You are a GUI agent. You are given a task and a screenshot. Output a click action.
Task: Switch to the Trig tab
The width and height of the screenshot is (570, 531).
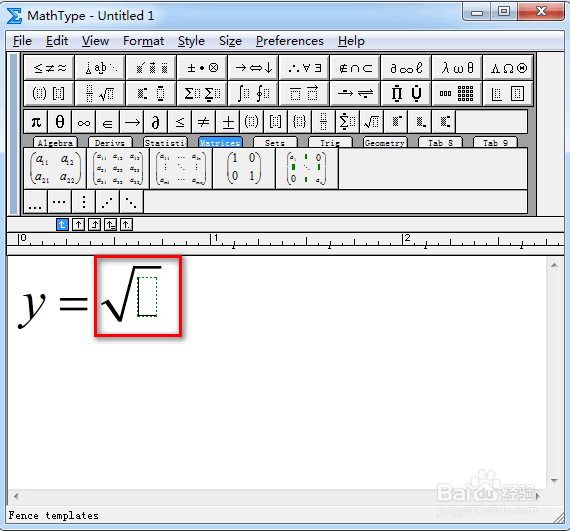pyautogui.click(x=330, y=142)
